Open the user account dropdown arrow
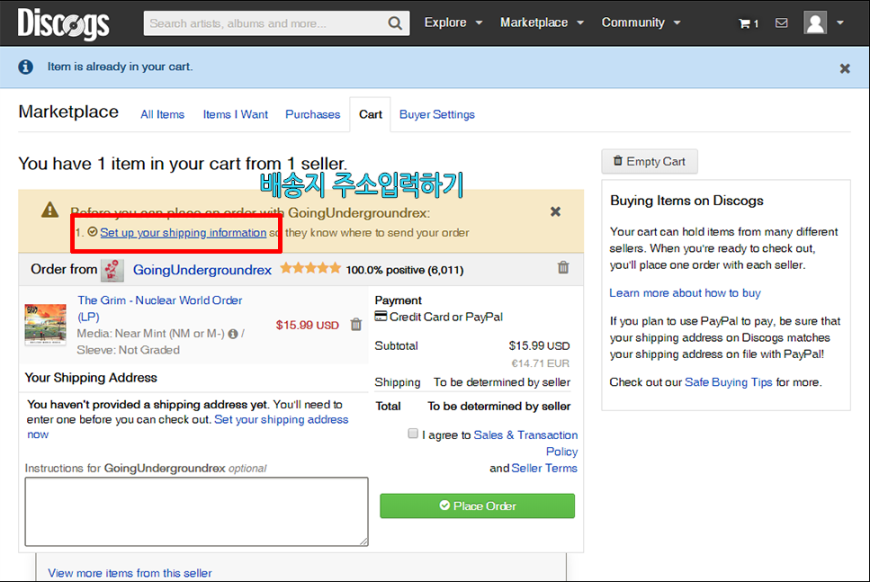 tap(840, 23)
